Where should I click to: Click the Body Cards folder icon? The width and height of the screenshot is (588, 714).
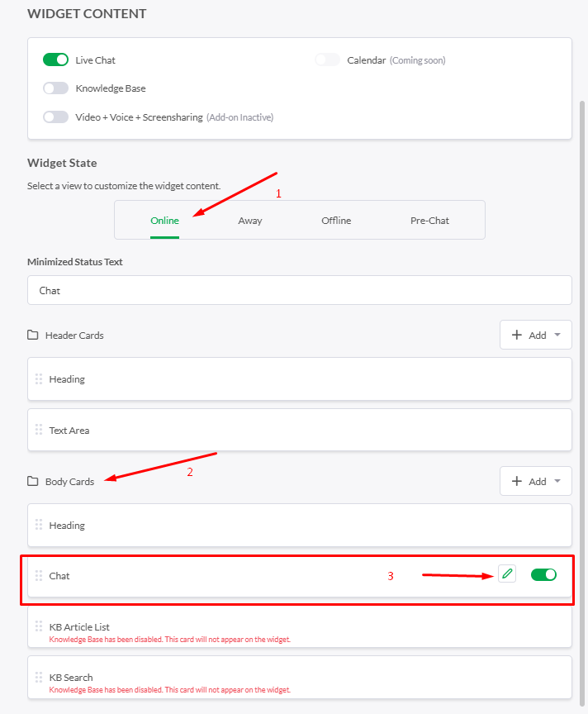click(33, 481)
